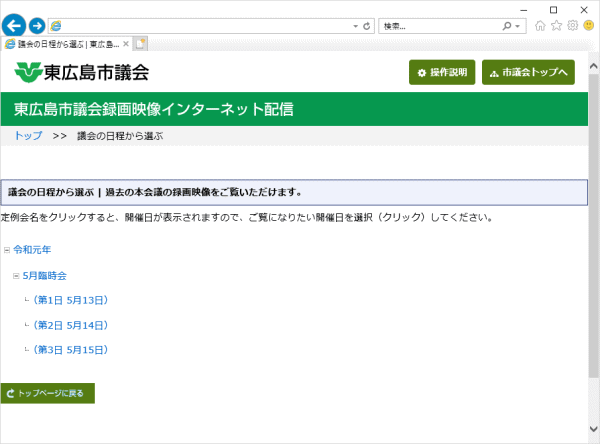600x444 pixels.
Task: Click the browser forward arrow button
Action: tap(37, 26)
